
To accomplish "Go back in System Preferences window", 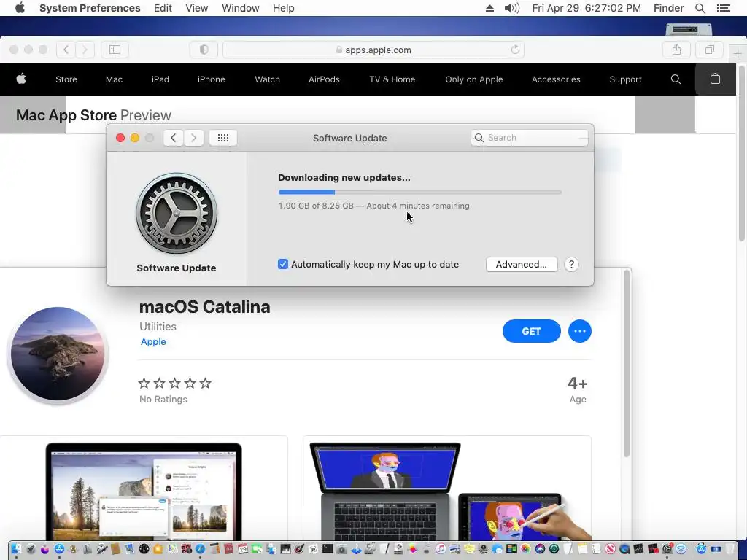I will (174, 138).
